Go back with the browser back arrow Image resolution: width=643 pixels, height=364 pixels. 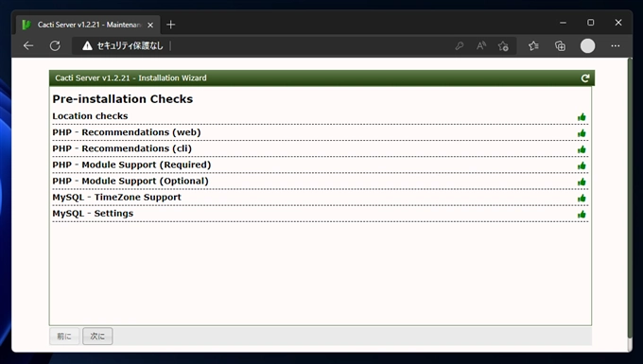click(x=28, y=46)
